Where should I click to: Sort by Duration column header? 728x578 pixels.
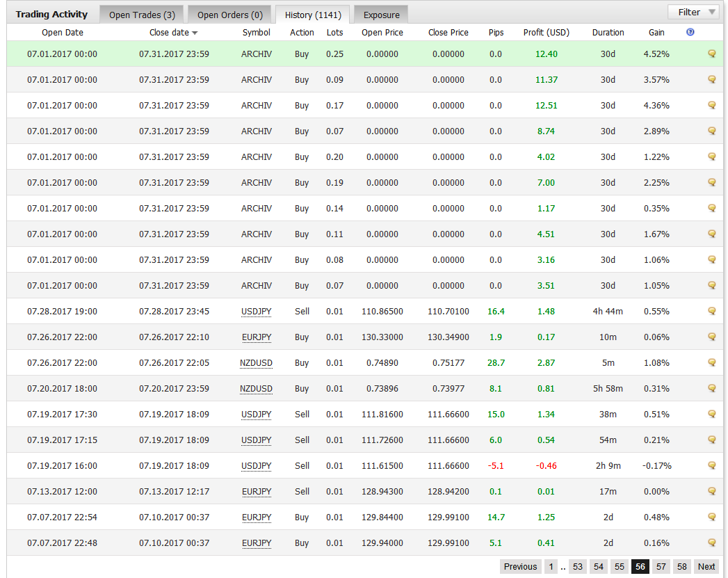(x=608, y=33)
